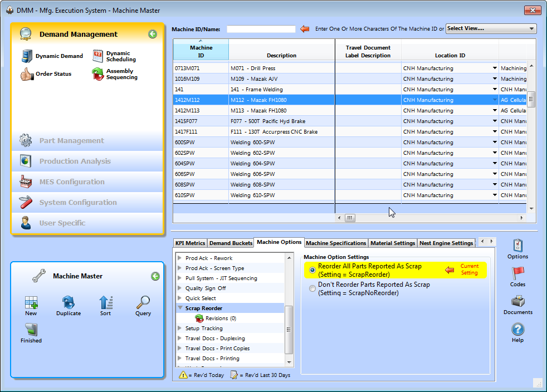Screen dimensions: 547x392
Task: Open the User Specific section
Action: (87, 223)
